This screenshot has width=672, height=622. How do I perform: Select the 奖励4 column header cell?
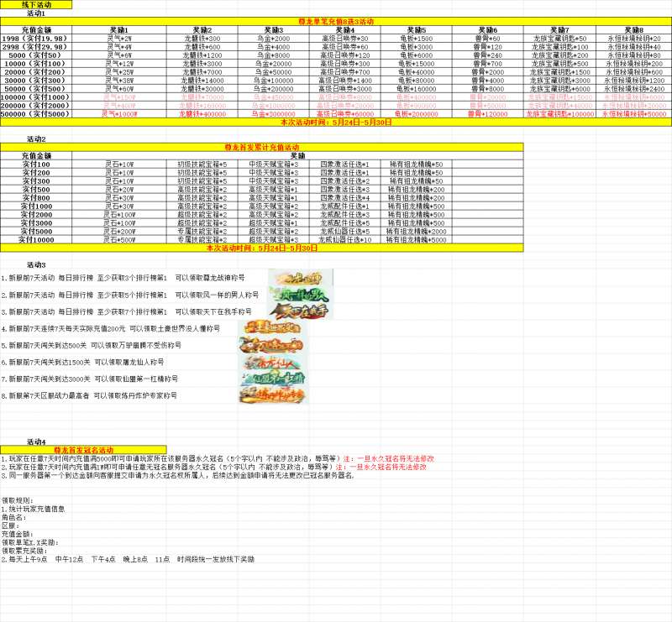[x=344, y=29]
